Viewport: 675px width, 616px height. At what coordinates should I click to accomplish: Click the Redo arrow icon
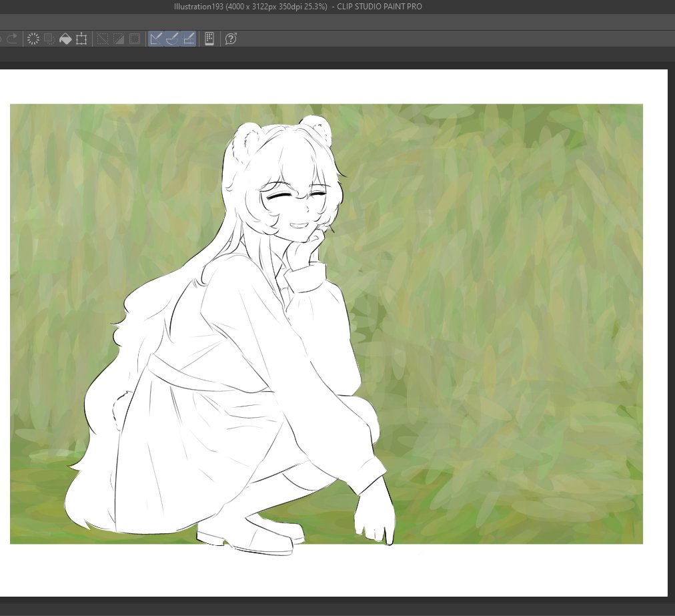pyautogui.click(x=12, y=39)
